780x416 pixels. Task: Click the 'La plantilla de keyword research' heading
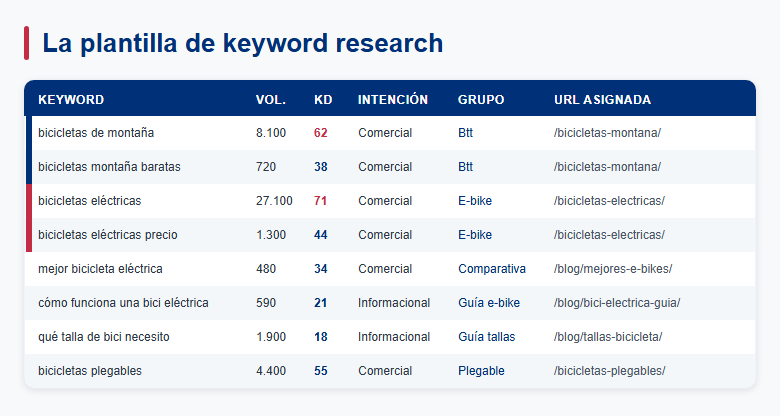click(243, 43)
